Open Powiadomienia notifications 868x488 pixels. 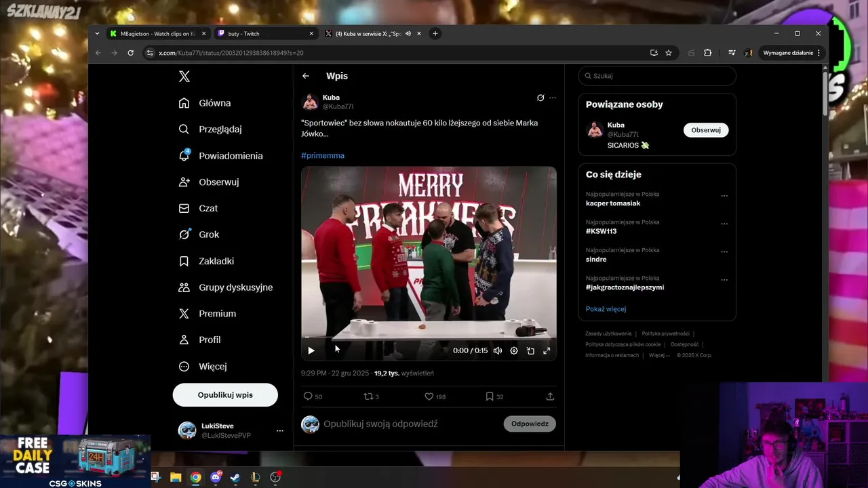click(x=221, y=156)
